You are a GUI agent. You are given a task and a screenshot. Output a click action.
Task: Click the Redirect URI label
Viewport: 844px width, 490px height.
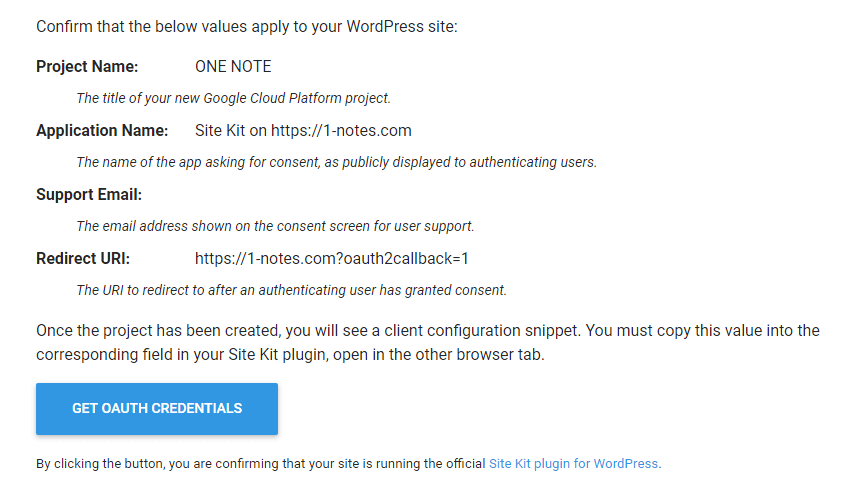[83, 258]
